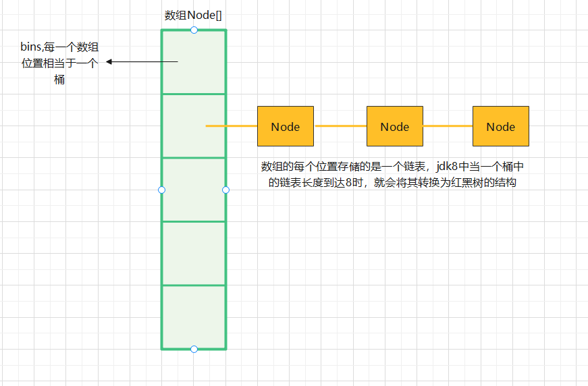Select the middle Node box in chain

395,126
